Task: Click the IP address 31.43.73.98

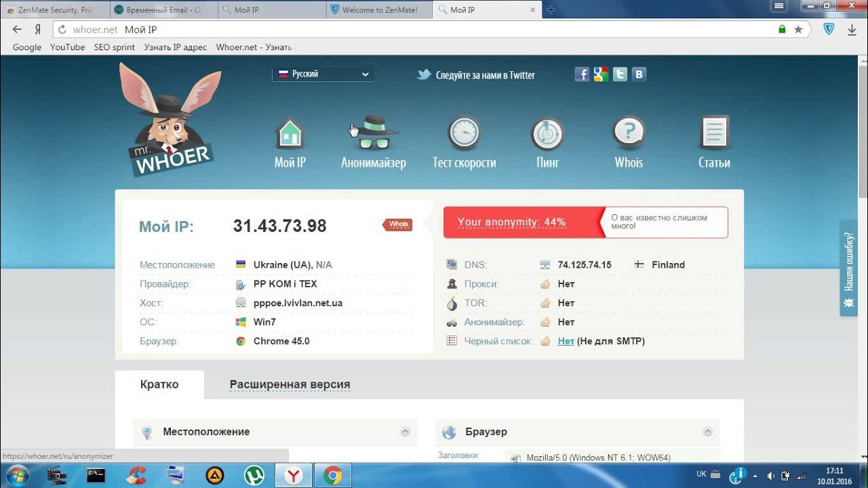Action: tap(280, 226)
